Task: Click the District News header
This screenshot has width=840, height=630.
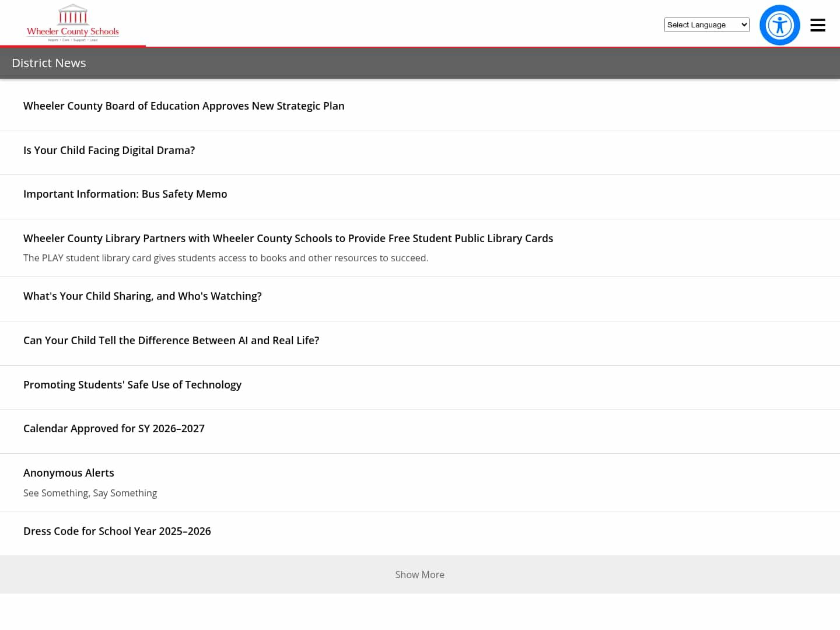Action: tap(49, 63)
